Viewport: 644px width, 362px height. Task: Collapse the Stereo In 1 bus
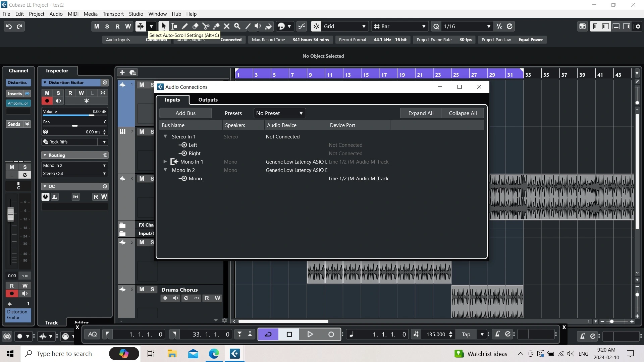tap(165, 136)
